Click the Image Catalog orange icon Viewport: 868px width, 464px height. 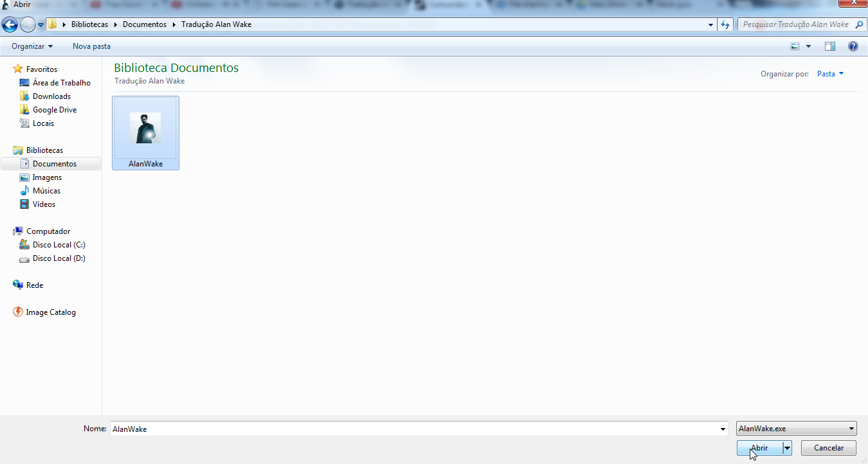coord(18,312)
